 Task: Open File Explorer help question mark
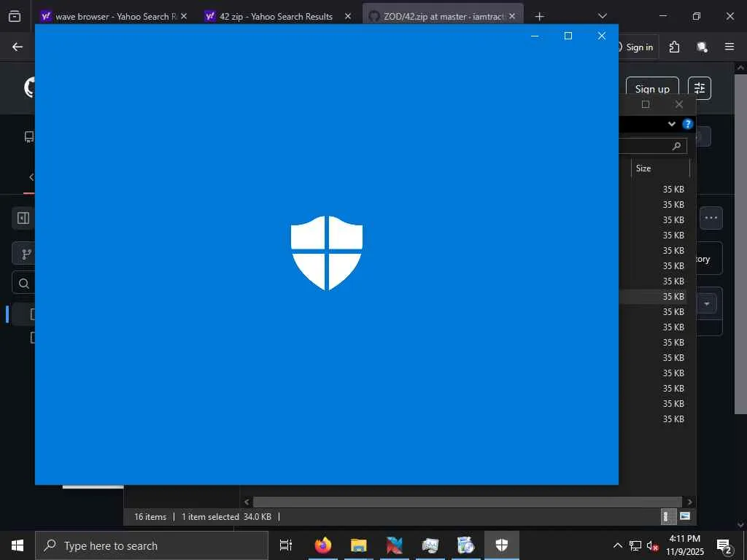pyautogui.click(x=687, y=124)
